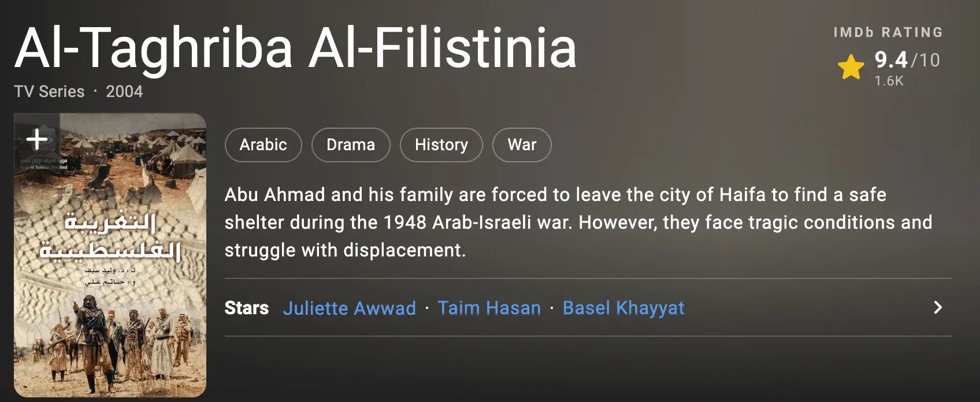The image size is (980, 402).
Task: Click the IMDb RATING heading
Action: 888,32
